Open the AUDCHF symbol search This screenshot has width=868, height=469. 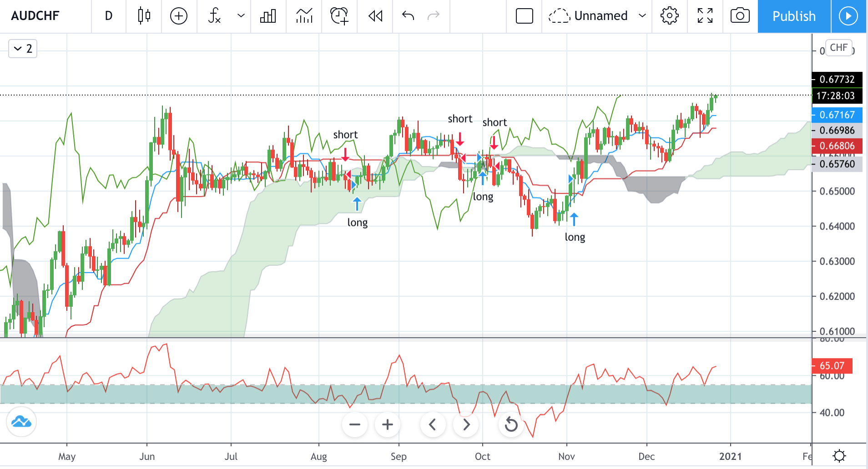pyautogui.click(x=35, y=16)
